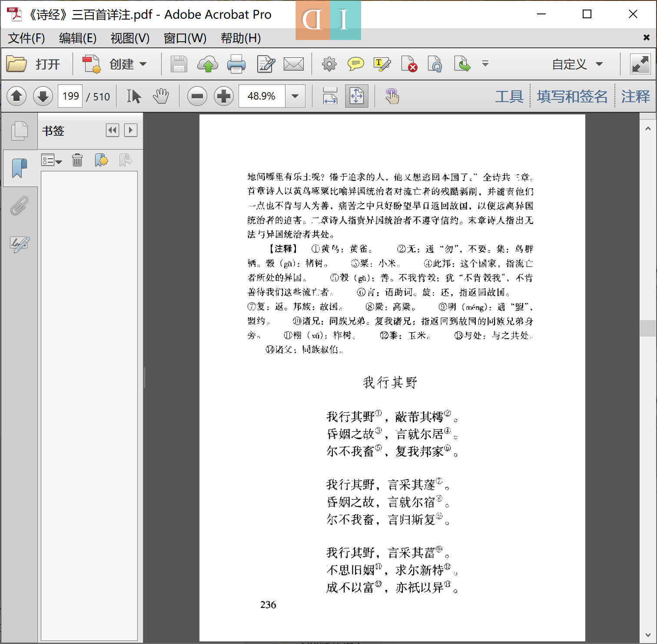657x644 pixels.
Task: Toggle the bookmarks panel ribbon icon
Action: pos(20,168)
